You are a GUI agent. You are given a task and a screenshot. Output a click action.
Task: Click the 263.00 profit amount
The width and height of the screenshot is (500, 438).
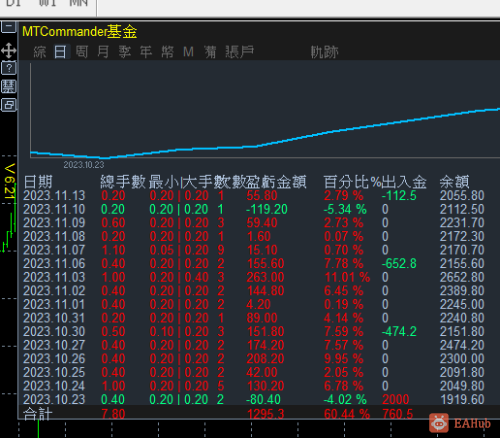point(265,277)
